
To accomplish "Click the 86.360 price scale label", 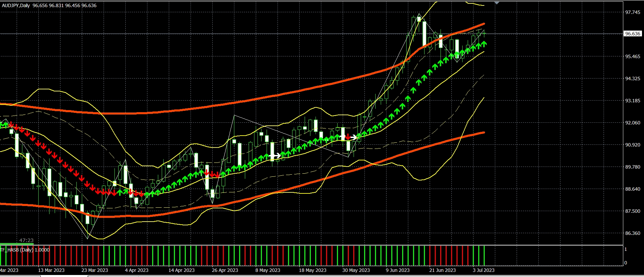I will point(633,233).
